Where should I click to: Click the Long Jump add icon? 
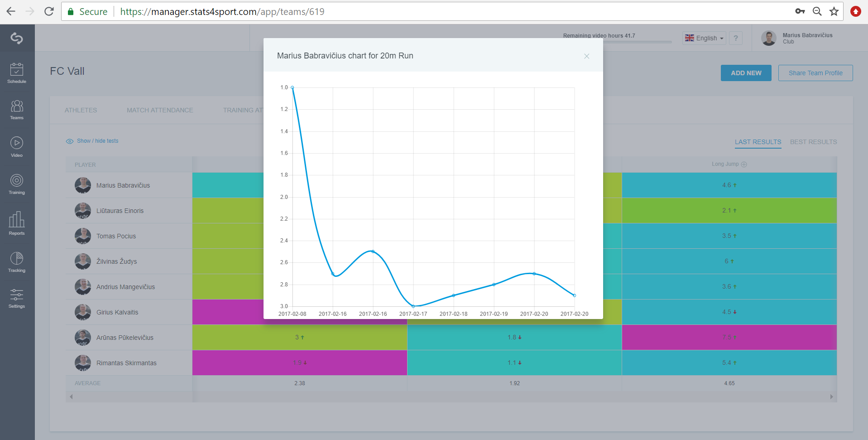[x=744, y=164]
